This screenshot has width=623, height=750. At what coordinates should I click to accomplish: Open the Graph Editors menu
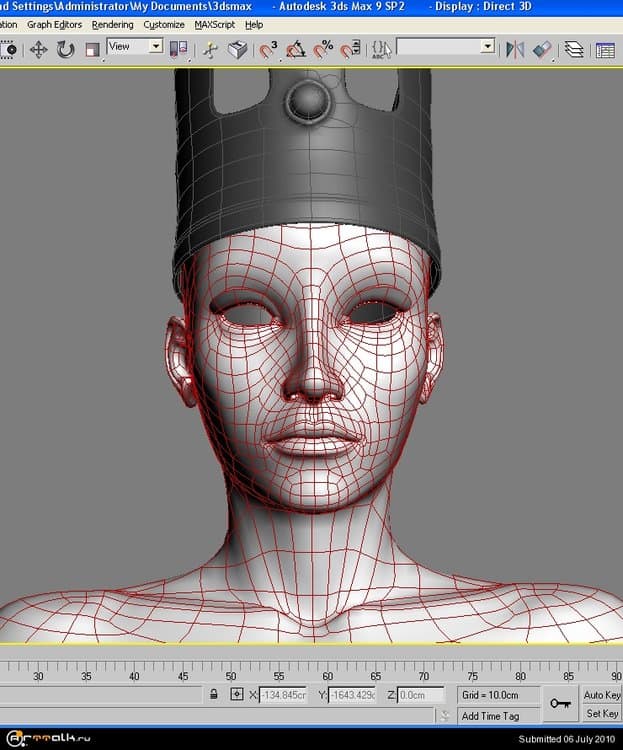[55, 24]
